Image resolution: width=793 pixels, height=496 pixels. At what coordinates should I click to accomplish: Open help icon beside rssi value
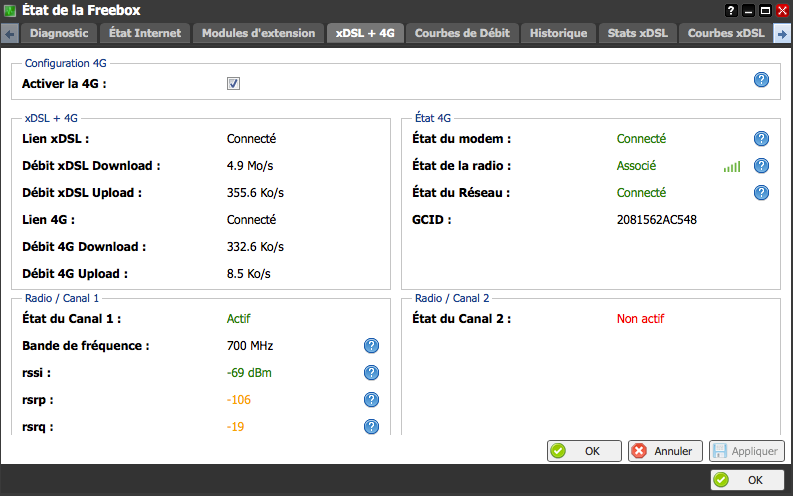click(x=371, y=373)
